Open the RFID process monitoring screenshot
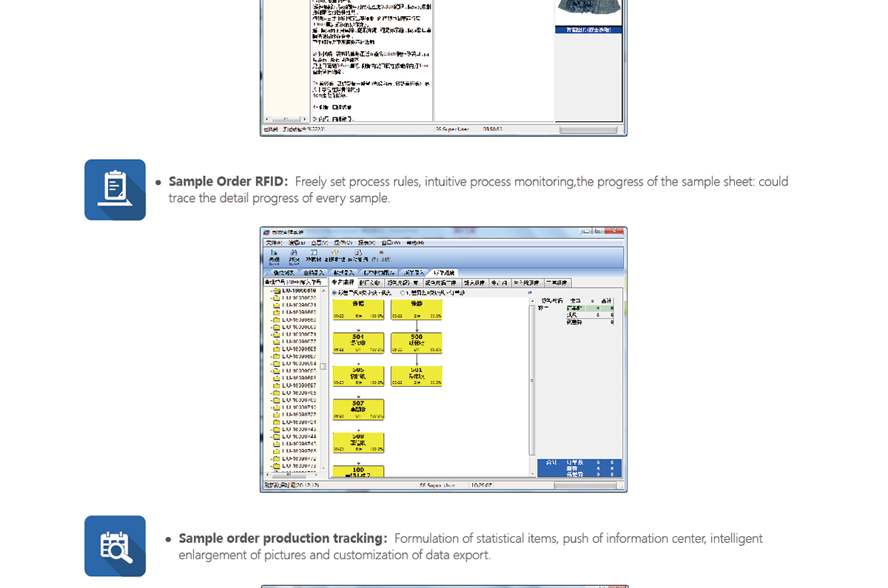 [443, 359]
